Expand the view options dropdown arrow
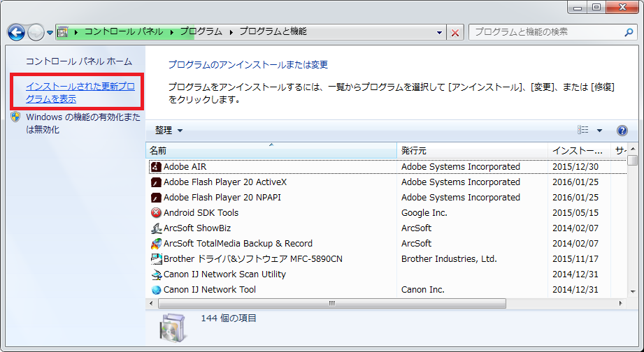The width and height of the screenshot is (644, 352). (599, 131)
